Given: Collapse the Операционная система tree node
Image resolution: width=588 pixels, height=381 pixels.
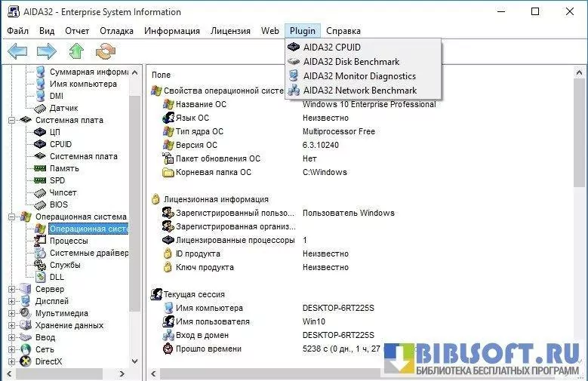Looking at the screenshot, I should point(12,217).
